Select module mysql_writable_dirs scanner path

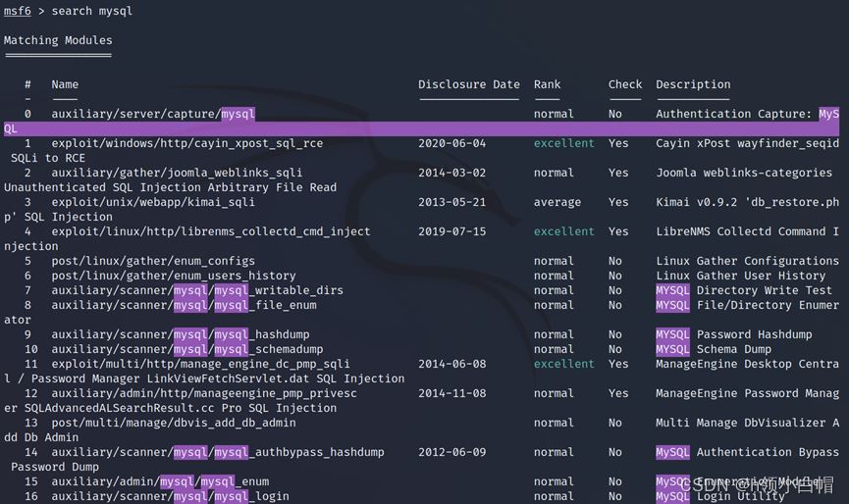(x=197, y=290)
